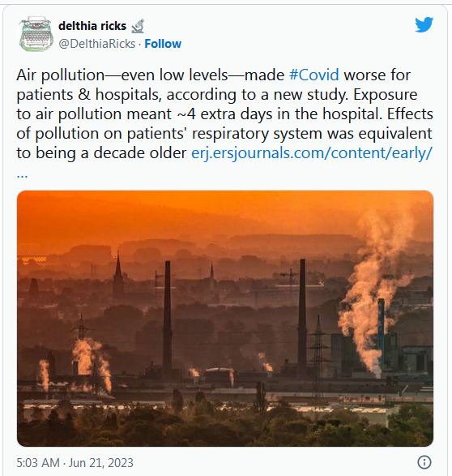Click the microscope emoji beside the name
Viewport: 452px width, 476px height.
coord(138,26)
